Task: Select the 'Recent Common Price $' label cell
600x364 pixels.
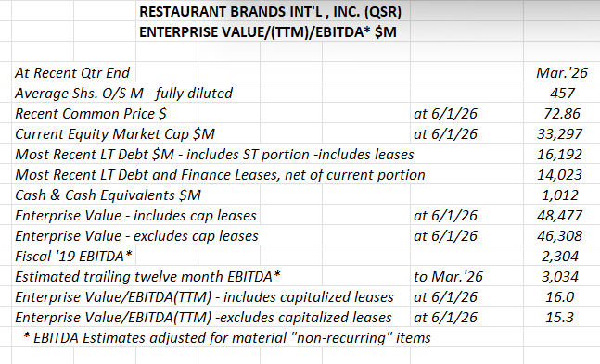Action: pos(91,114)
